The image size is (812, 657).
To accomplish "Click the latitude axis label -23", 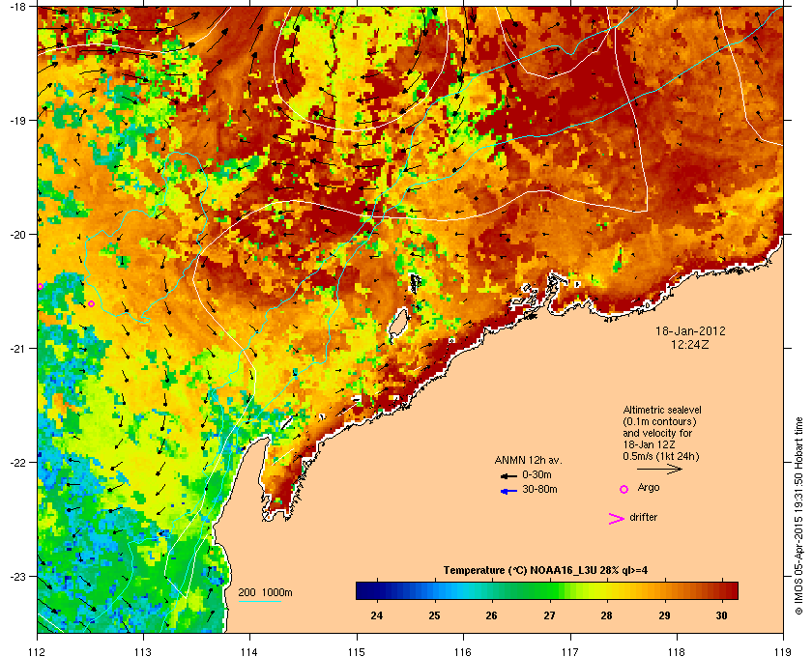I will coord(18,576).
